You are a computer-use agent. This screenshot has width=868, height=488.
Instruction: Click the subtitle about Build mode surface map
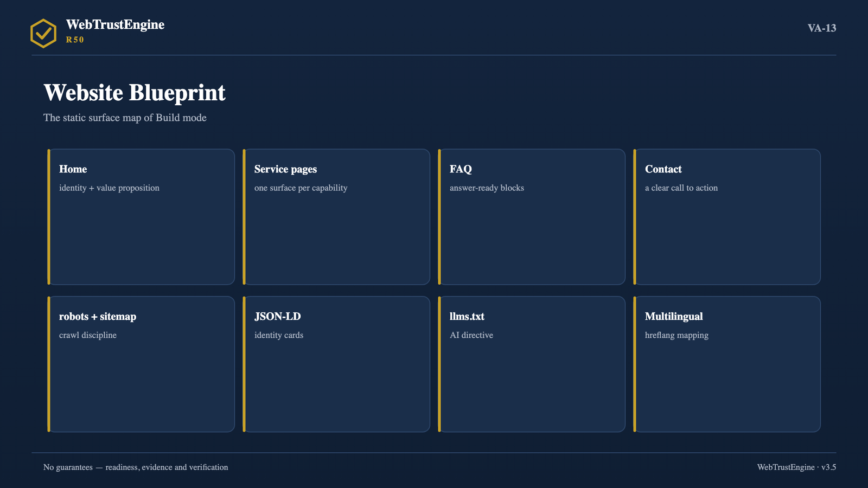(125, 118)
